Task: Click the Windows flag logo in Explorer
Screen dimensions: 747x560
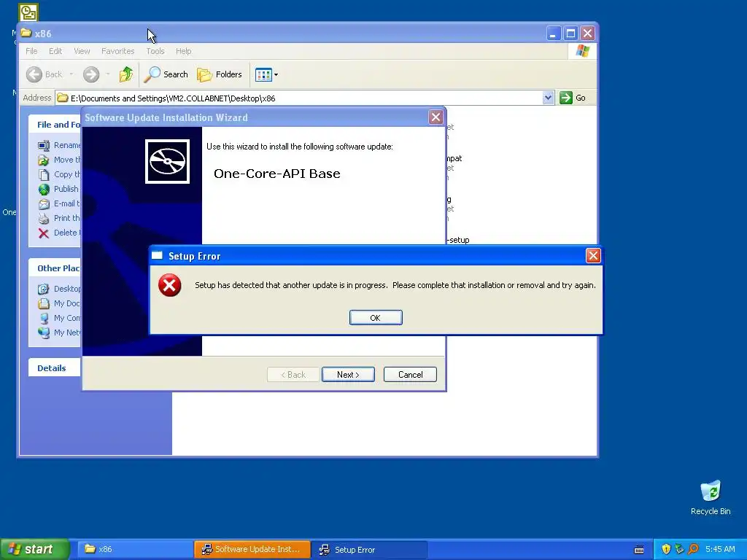Action: coord(581,51)
